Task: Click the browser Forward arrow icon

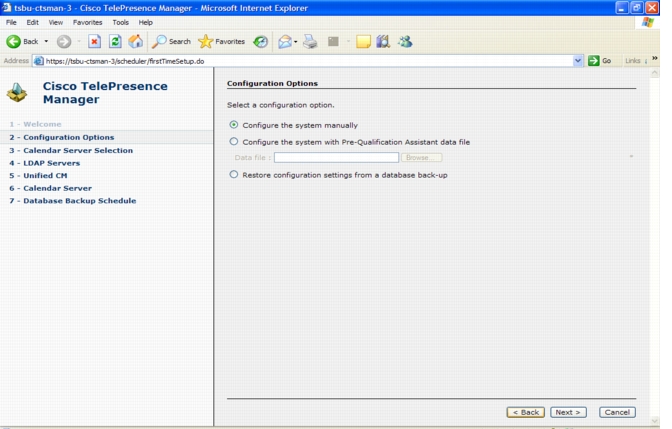Action: point(64,42)
